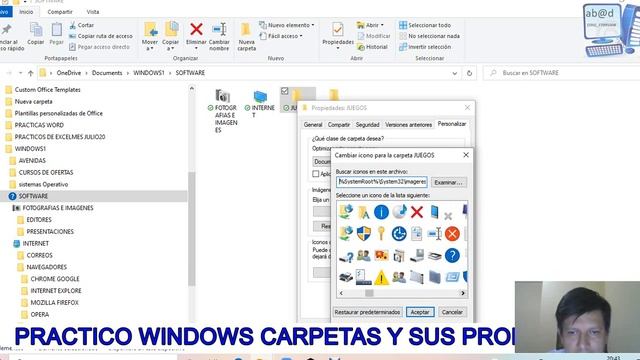
Task: Select the printer icon in bottom row
Action: (x=346, y=278)
